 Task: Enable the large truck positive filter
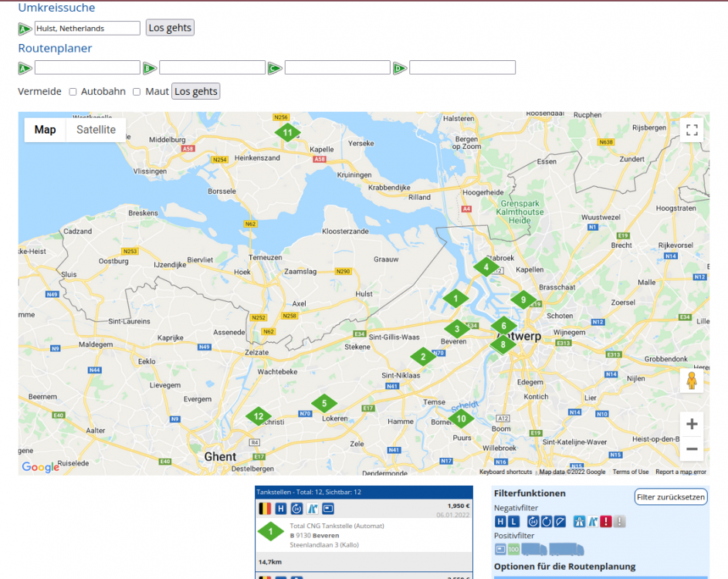[x=567, y=550]
